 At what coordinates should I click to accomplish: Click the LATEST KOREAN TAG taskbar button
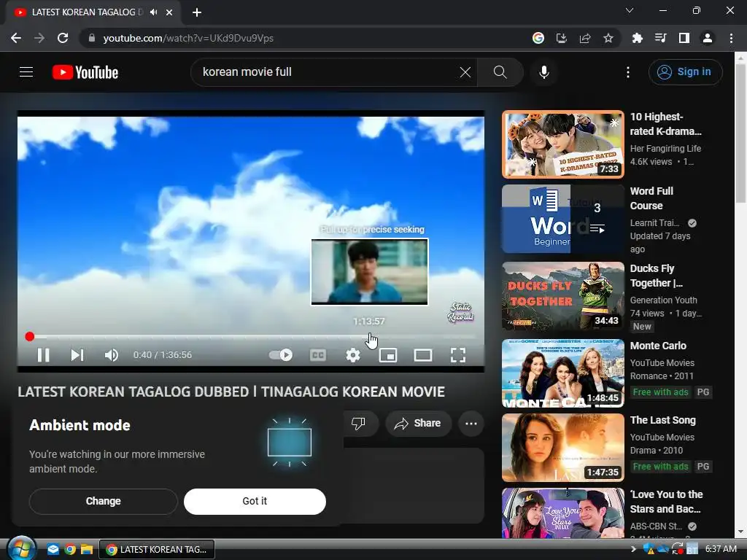[x=157, y=550]
